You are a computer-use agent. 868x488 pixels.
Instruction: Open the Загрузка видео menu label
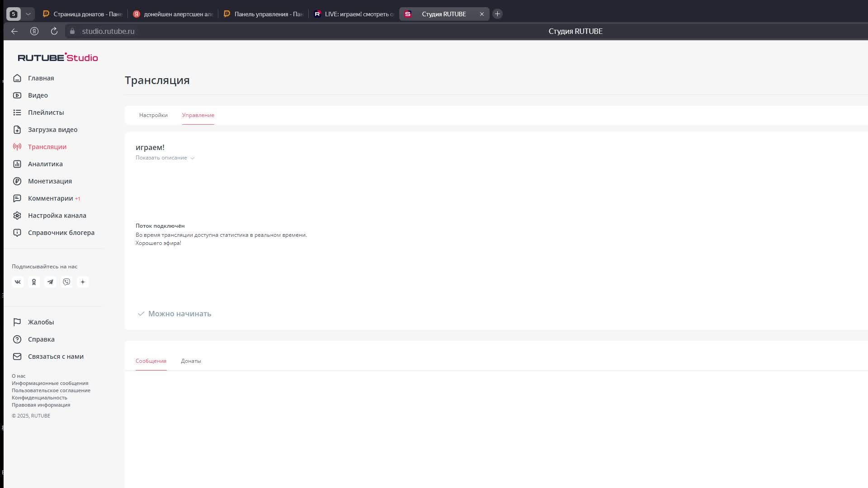(x=53, y=130)
